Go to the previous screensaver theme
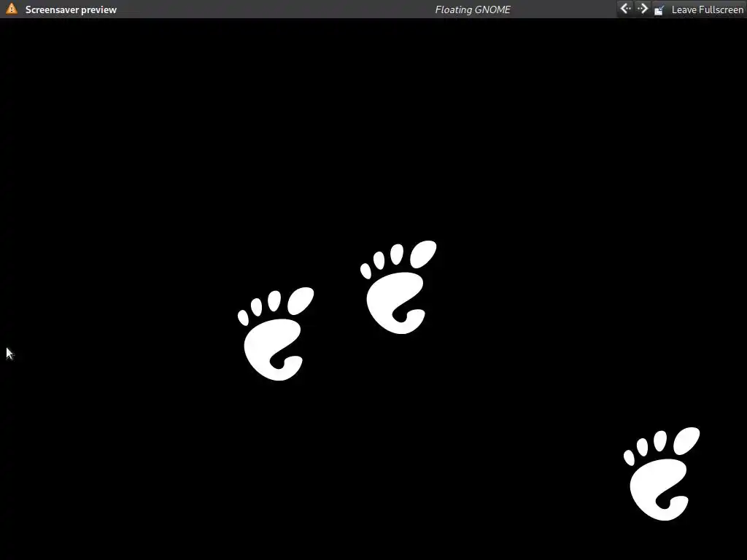The image size is (747, 560). 625,9
